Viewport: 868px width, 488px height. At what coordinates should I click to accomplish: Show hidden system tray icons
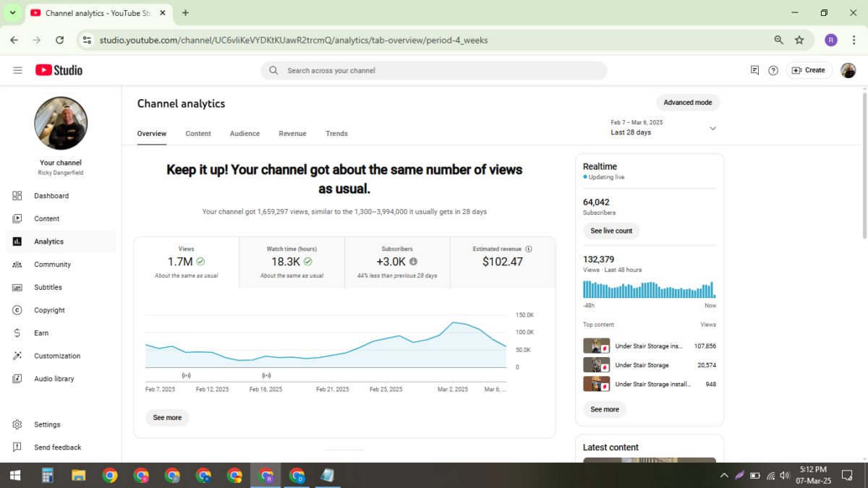coord(724,475)
